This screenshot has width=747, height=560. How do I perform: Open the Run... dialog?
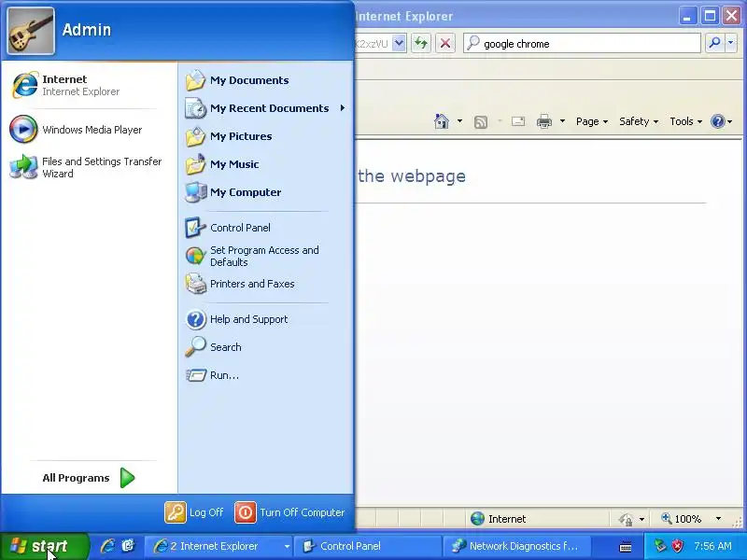coord(265,375)
